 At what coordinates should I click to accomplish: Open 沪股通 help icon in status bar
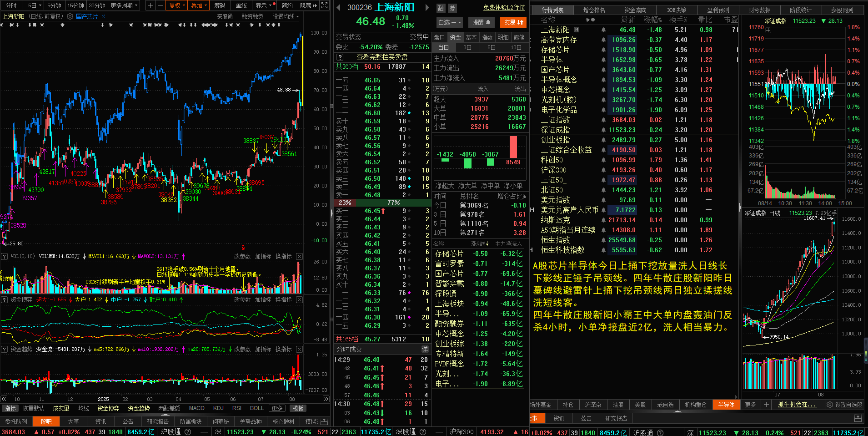tap(187, 432)
